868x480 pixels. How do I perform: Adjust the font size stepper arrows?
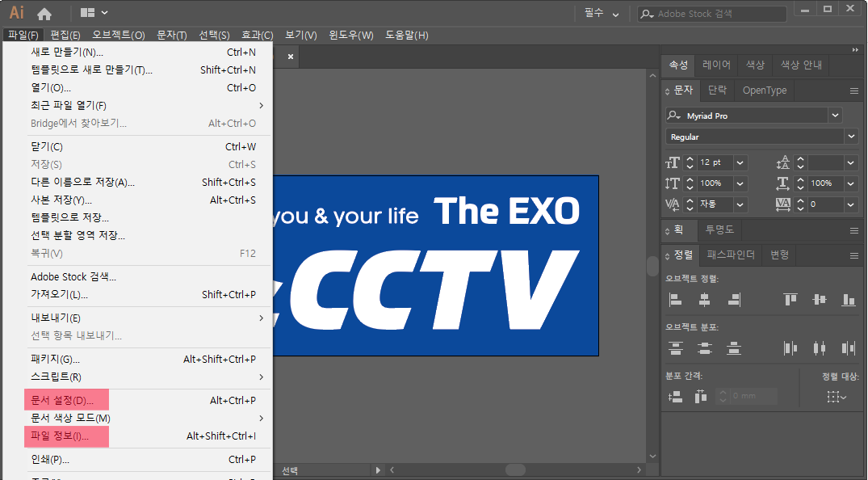tap(690, 162)
